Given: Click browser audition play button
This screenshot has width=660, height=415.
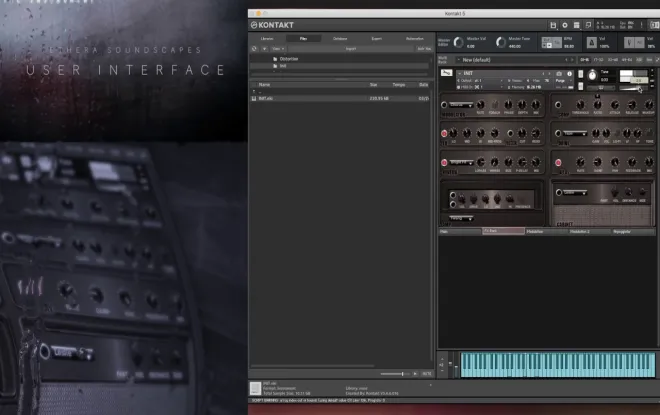Looking at the screenshot, I should (415, 374).
